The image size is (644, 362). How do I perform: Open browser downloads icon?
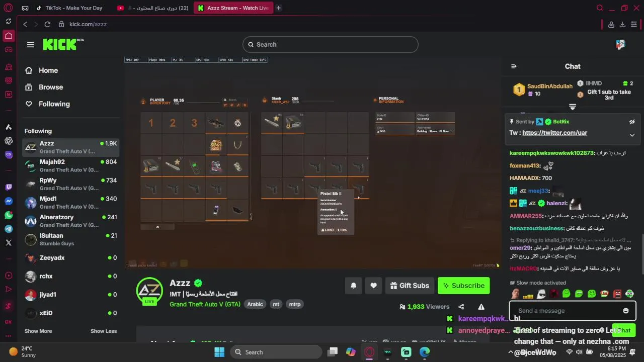click(x=622, y=24)
